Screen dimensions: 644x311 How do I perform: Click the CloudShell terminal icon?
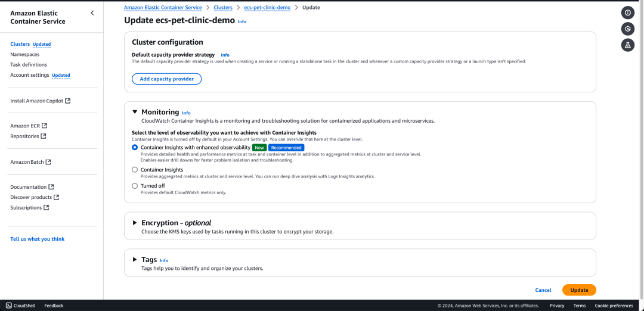tap(8, 306)
